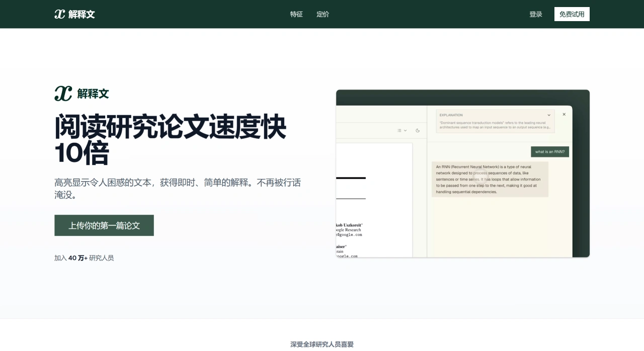Close the EXPLANATION popup with the X icon
The width and height of the screenshot is (644, 351).
pyautogui.click(x=564, y=114)
